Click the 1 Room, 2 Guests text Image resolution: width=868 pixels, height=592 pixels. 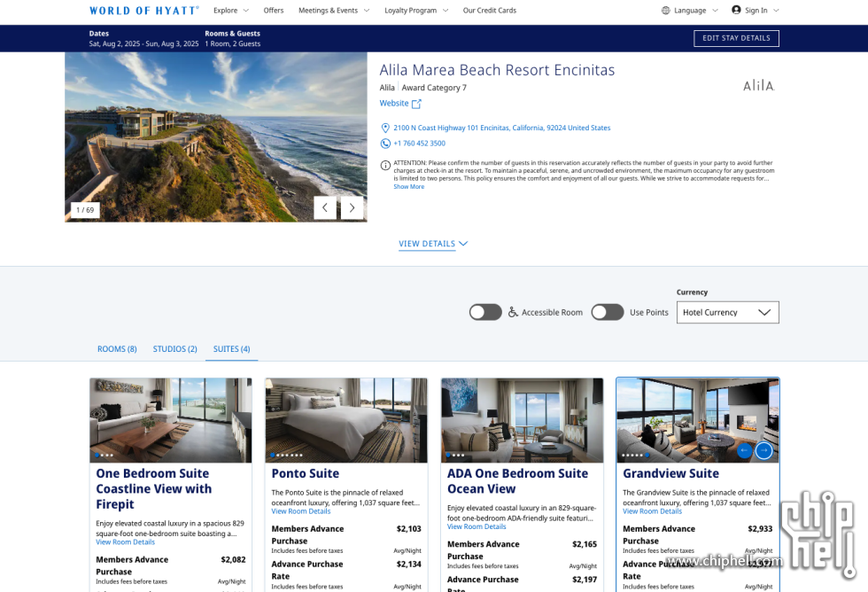coord(232,43)
